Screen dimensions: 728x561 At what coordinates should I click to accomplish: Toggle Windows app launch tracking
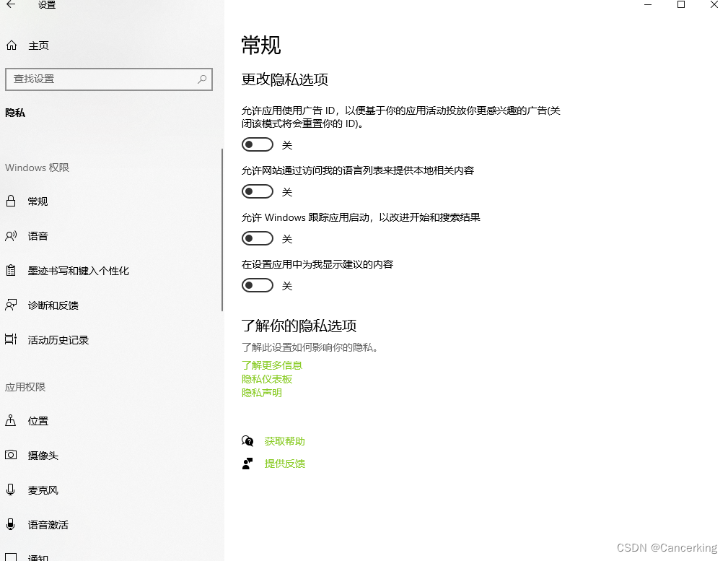point(257,238)
